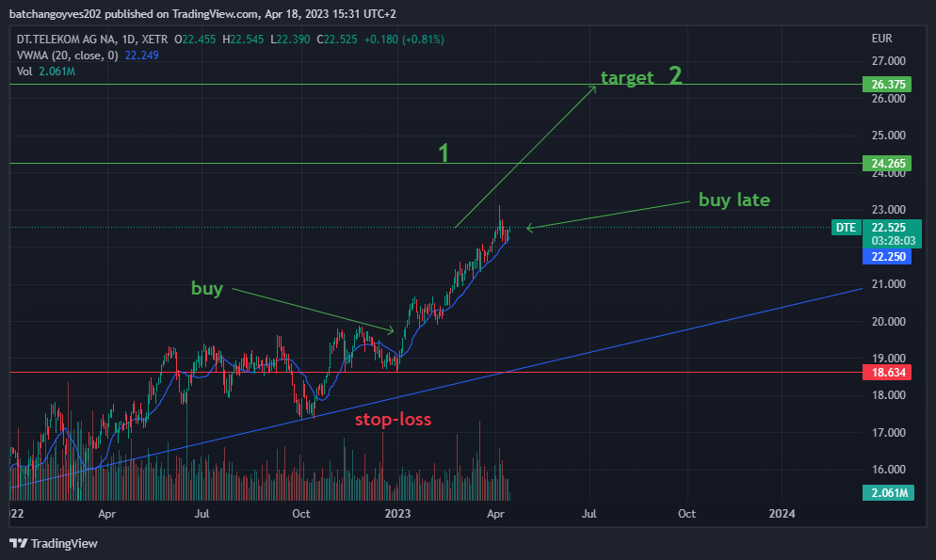The height and width of the screenshot is (560, 936).
Task: Click the 'buy late' text annotation
Action: (734, 200)
